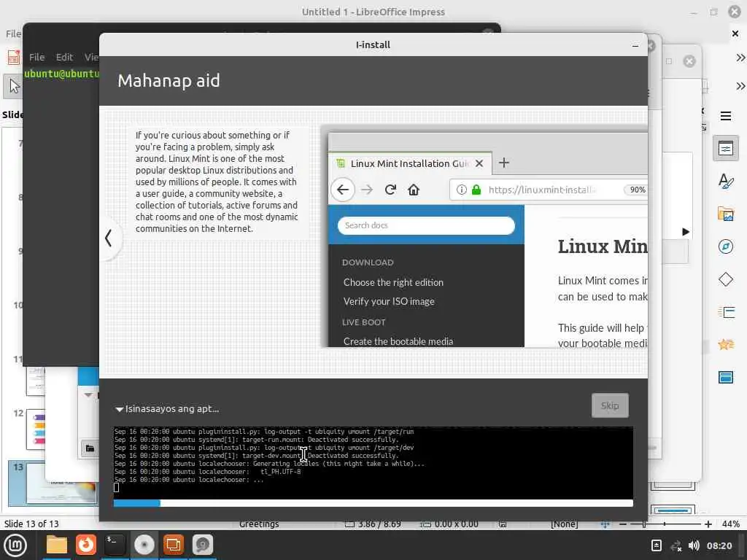
Task: Select slide 12 thumbnail in slide panel
Action: pyautogui.click(x=36, y=429)
